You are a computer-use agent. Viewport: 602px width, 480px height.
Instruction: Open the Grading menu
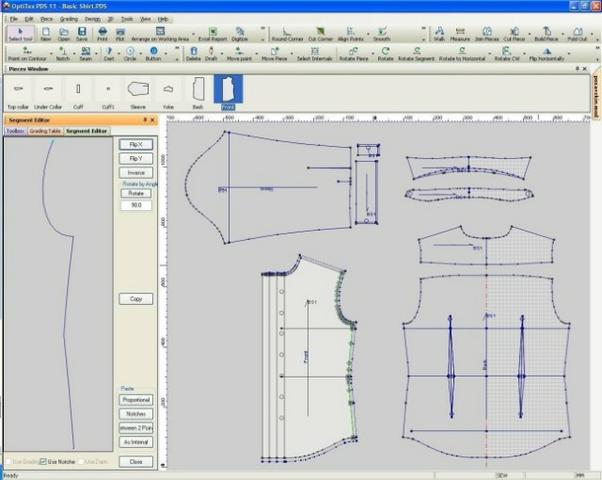coord(69,19)
